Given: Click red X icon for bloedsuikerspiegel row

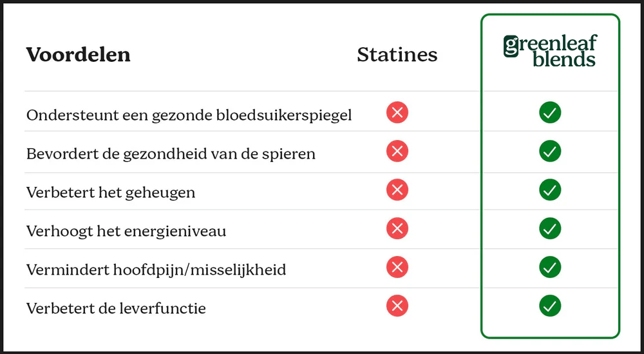Looking at the screenshot, I should pyautogui.click(x=397, y=113).
